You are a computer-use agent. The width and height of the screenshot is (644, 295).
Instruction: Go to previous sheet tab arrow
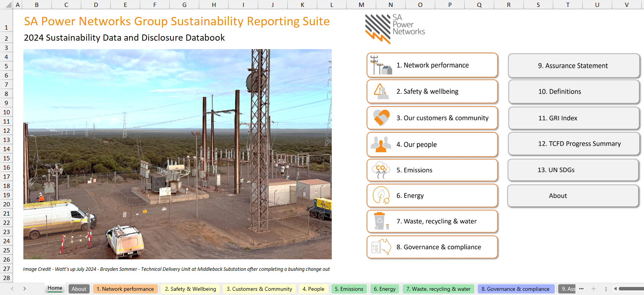coord(12,289)
